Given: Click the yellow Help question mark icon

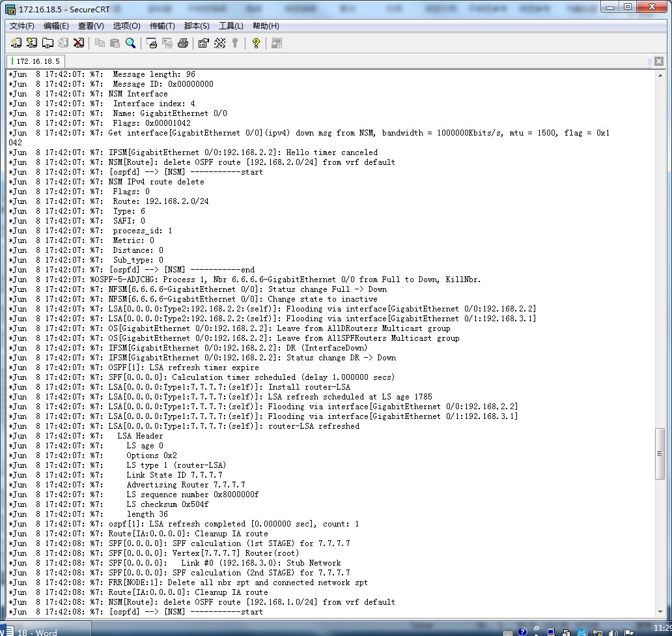Looking at the screenshot, I should [256, 43].
